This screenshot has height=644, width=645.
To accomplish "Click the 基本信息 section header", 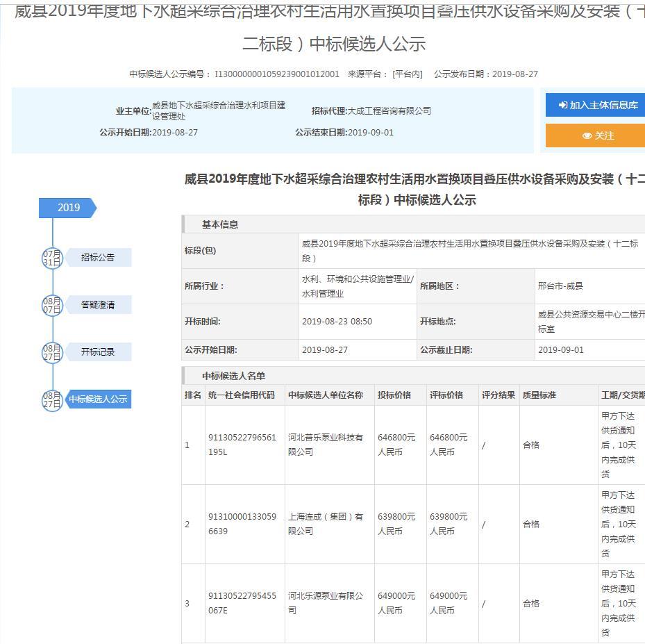I will click(x=220, y=224).
